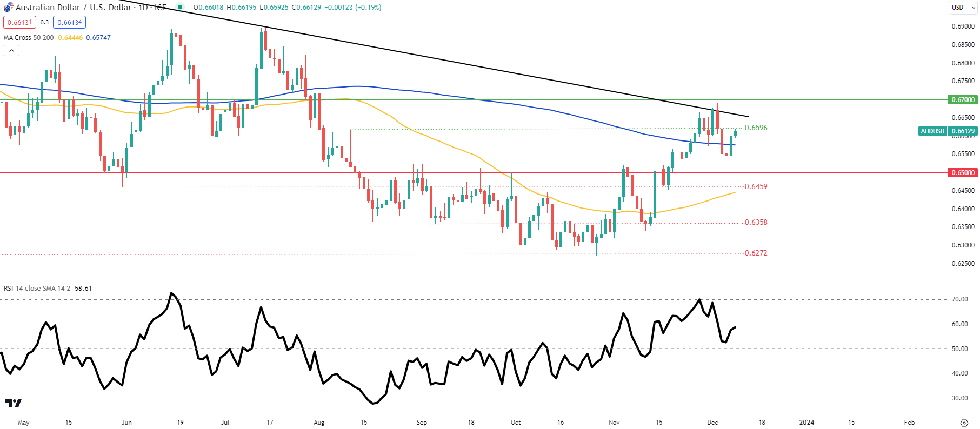Image resolution: width=980 pixels, height=429 pixels.
Task: Click the yellow 0.64446 MA value
Action: [70, 37]
